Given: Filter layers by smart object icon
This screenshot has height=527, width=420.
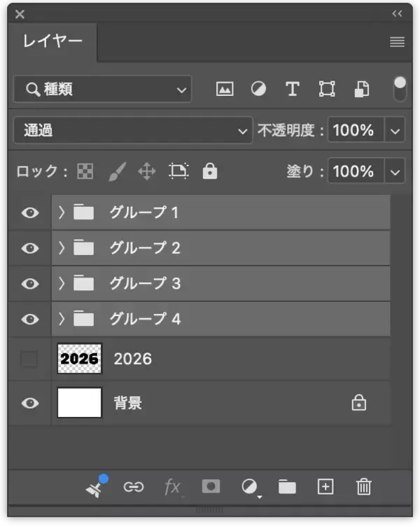Looking at the screenshot, I should click(362, 89).
